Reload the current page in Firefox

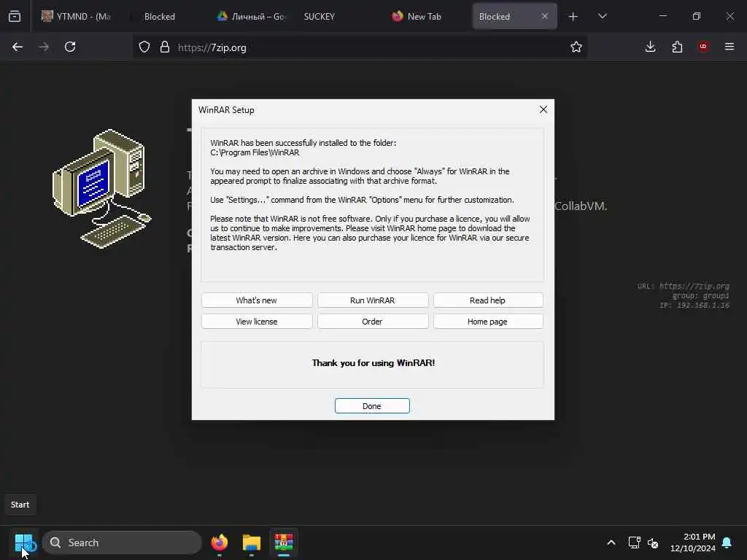(70, 47)
